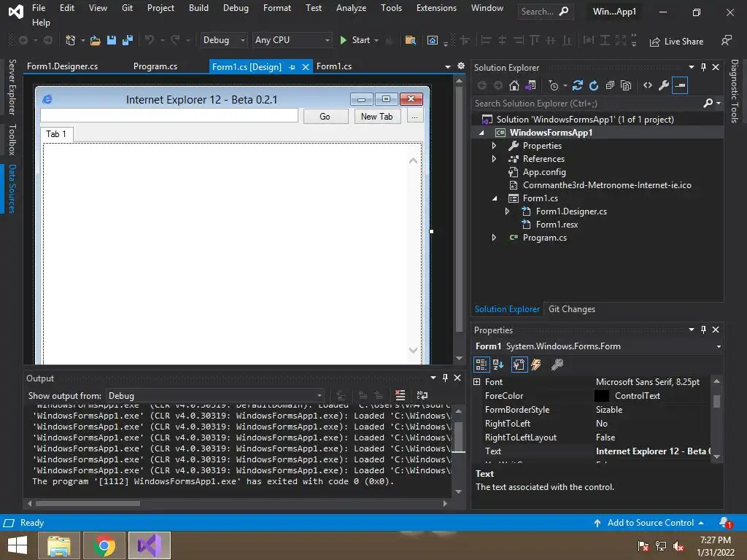Open the Debug configuration dropdown
The width and height of the screenshot is (747, 560).
223,41
